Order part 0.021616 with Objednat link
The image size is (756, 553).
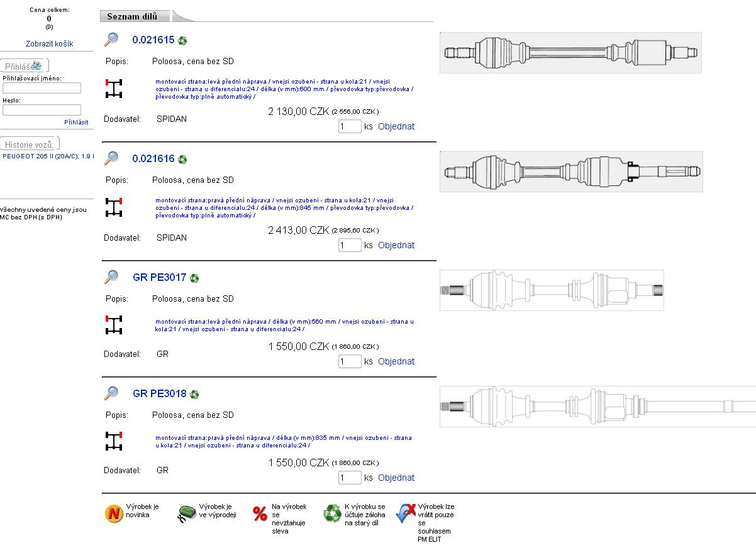coord(396,245)
